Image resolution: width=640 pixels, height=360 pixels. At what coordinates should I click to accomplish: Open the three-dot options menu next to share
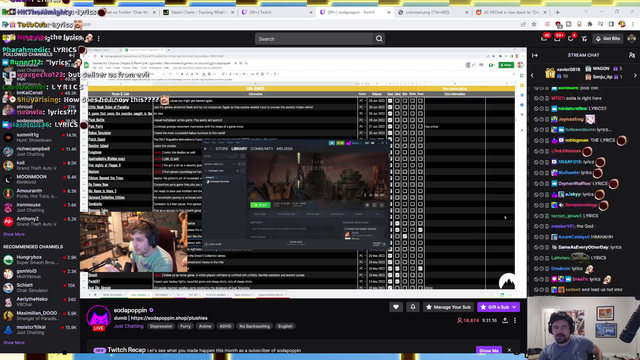tap(515, 320)
